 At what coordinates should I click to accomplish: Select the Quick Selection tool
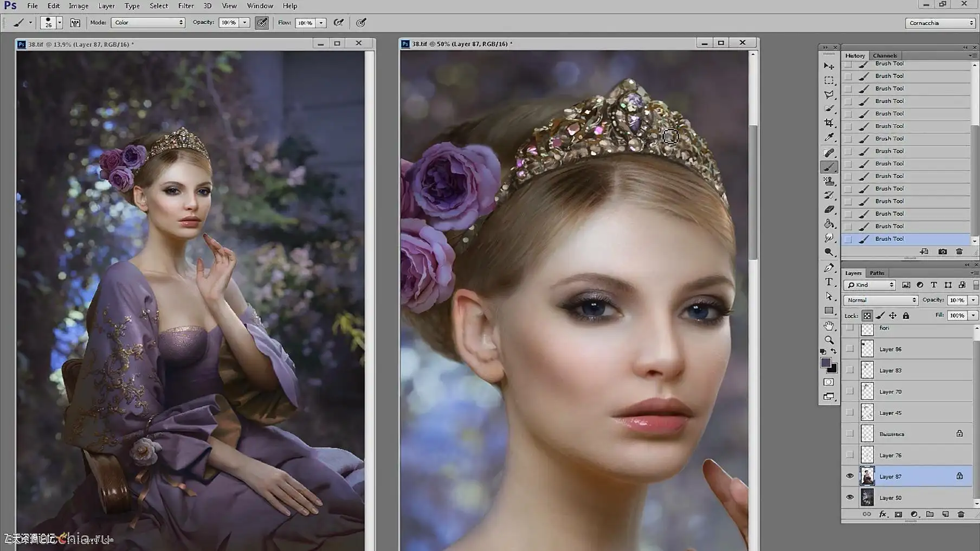[829, 108]
